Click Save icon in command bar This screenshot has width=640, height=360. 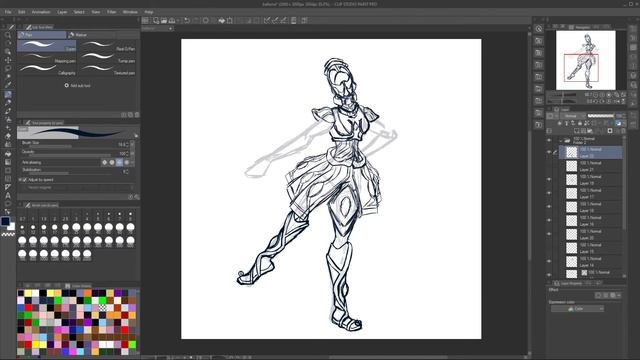click(x=172, y=20)
